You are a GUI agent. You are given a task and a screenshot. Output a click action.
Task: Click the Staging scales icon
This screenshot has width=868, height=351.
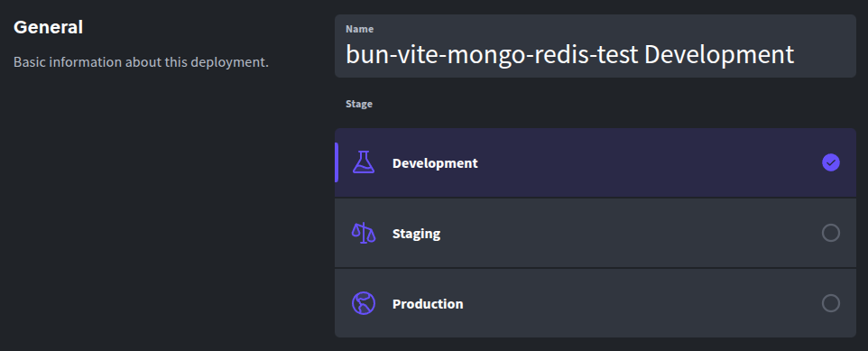coord(363,233)
